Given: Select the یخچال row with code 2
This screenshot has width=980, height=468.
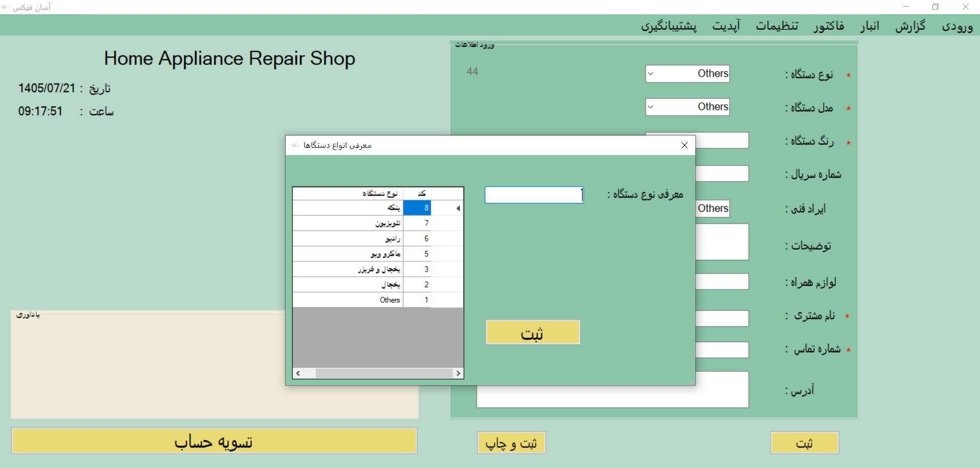Looking at the screenshot, I should click(x=378, y=284).
